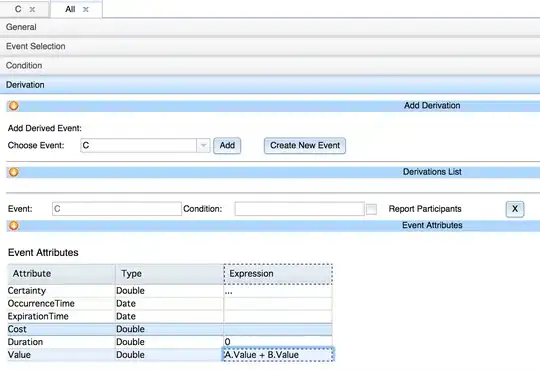Click Create New Event button

tap(305, 145)
